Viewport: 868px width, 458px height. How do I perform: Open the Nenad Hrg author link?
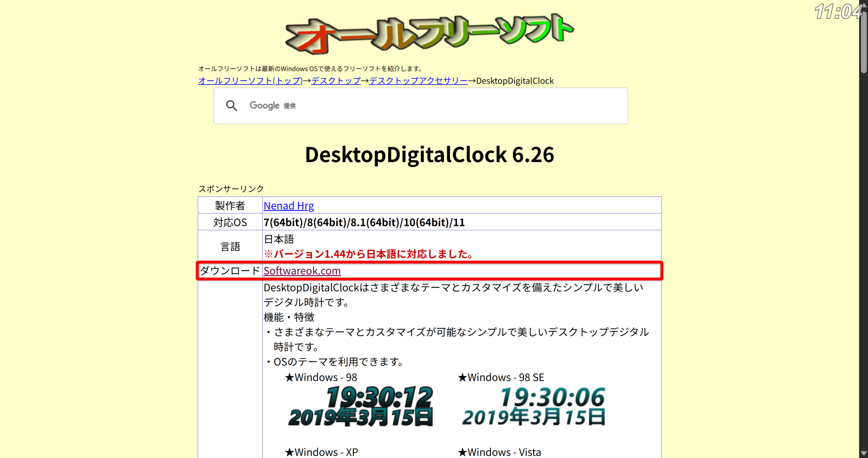tap(289, 206)
